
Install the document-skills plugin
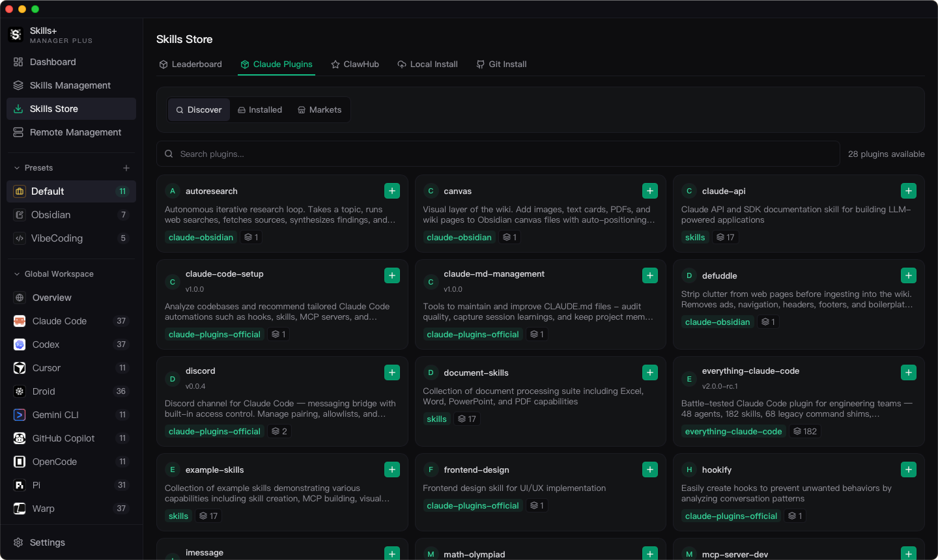click(650, 372)
